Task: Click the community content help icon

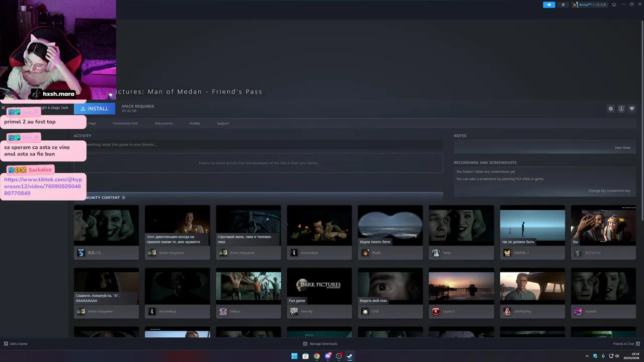Action: point(124,198)
